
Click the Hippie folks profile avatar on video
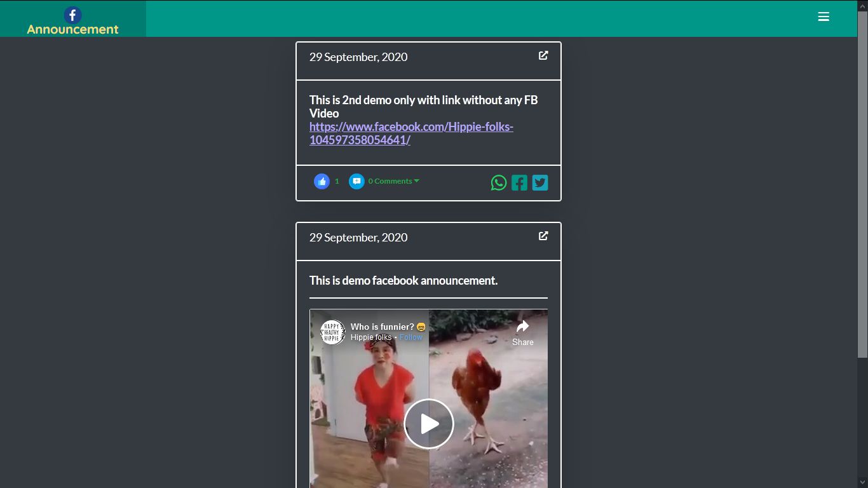pyautogui.click(x=333, y=332)
